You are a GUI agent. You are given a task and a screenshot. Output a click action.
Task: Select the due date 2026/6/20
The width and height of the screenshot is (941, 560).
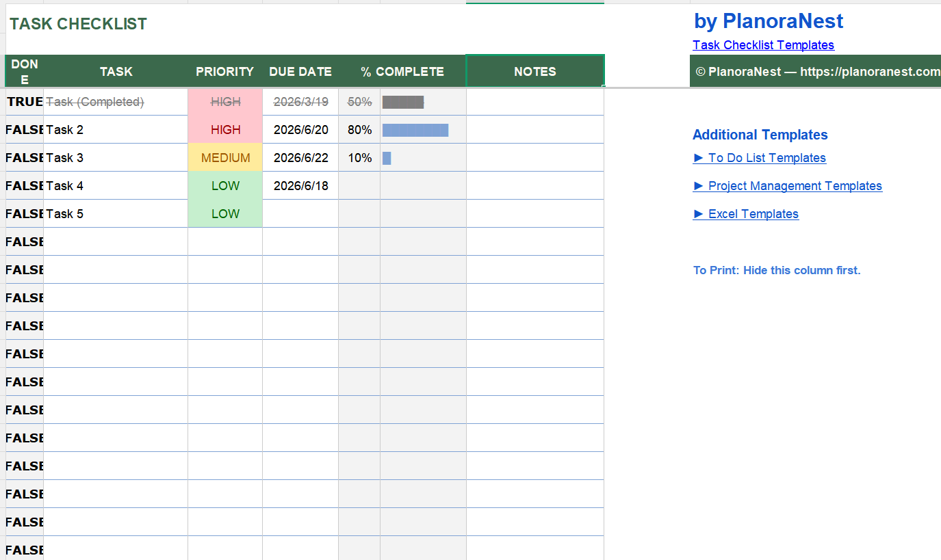click(300, 130)
